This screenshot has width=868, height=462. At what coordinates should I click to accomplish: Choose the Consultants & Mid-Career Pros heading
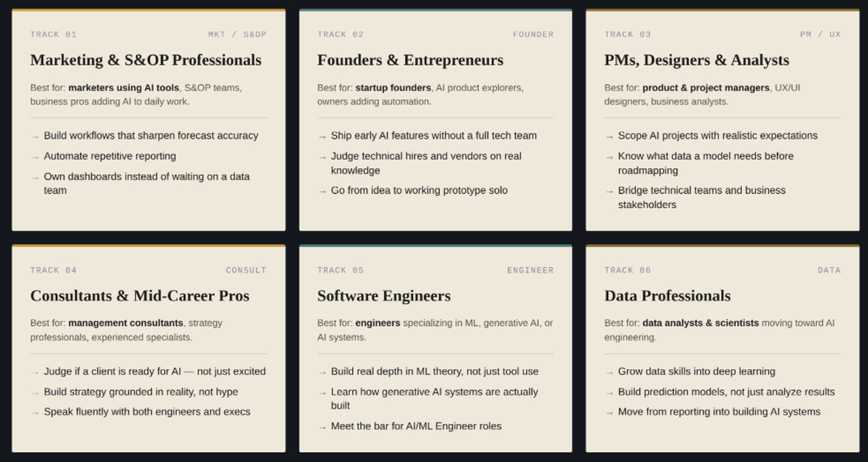coord(140,296)
